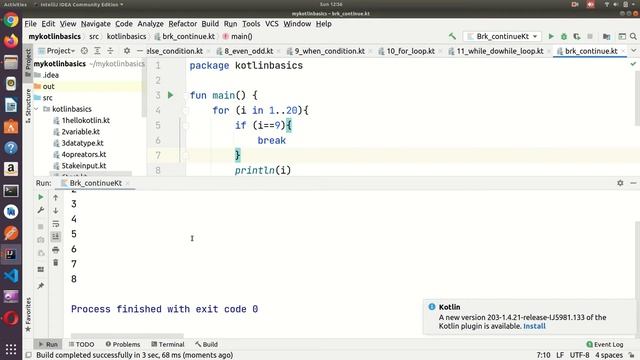This screenshot has width=640, height=360.
Task: Open the Navigate menu
Action: [x=96, y=24]
